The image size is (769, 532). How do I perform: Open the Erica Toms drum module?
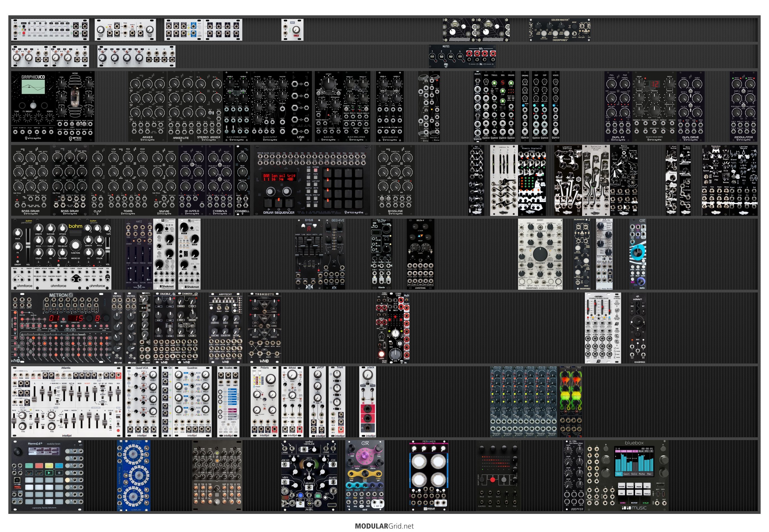128,180
